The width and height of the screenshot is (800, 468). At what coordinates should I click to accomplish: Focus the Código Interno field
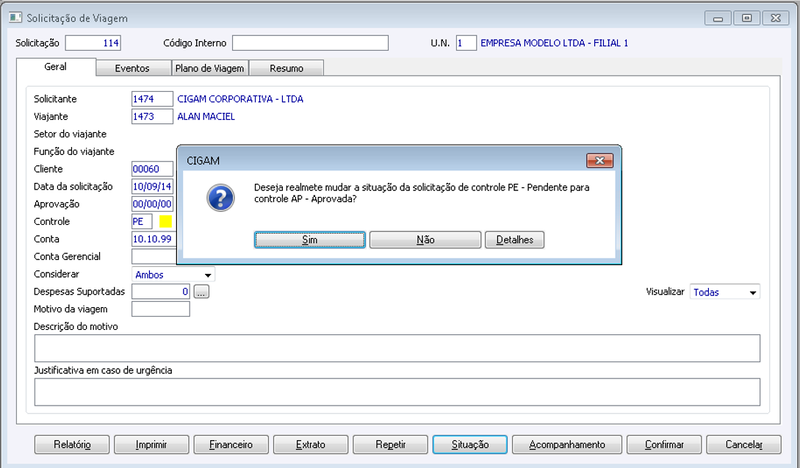(310, 43)
